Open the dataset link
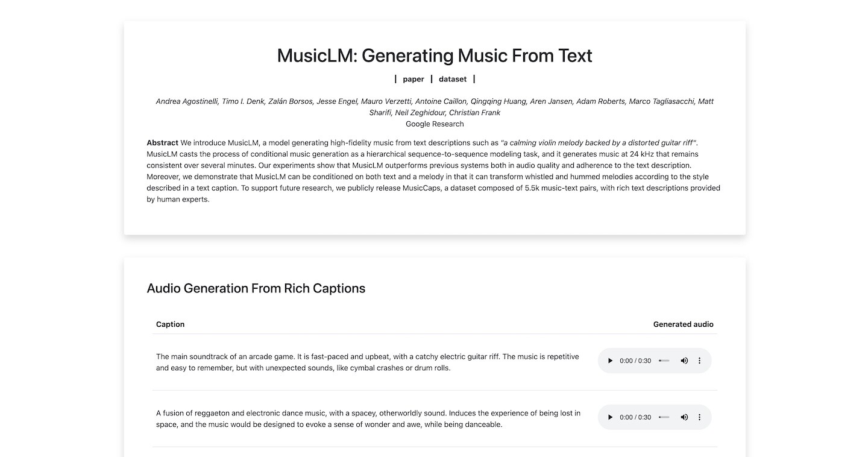Viewport: 868px width, 457px height. coord(453,79)
